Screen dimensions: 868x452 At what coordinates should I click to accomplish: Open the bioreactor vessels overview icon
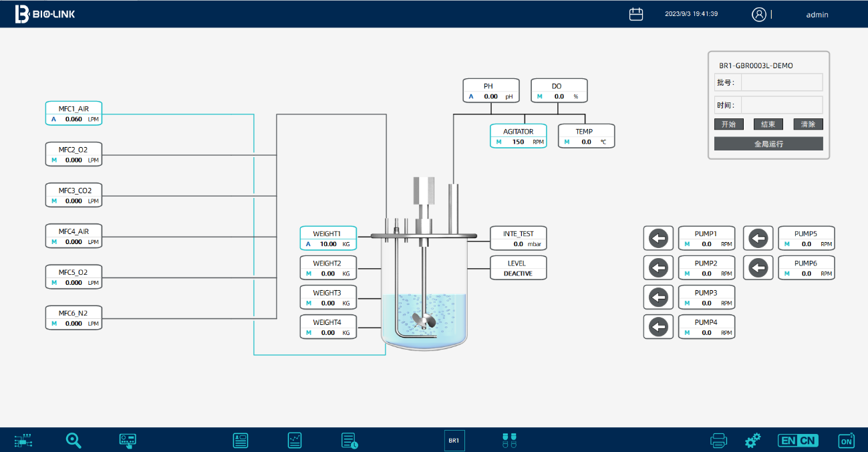coord(509,440)
